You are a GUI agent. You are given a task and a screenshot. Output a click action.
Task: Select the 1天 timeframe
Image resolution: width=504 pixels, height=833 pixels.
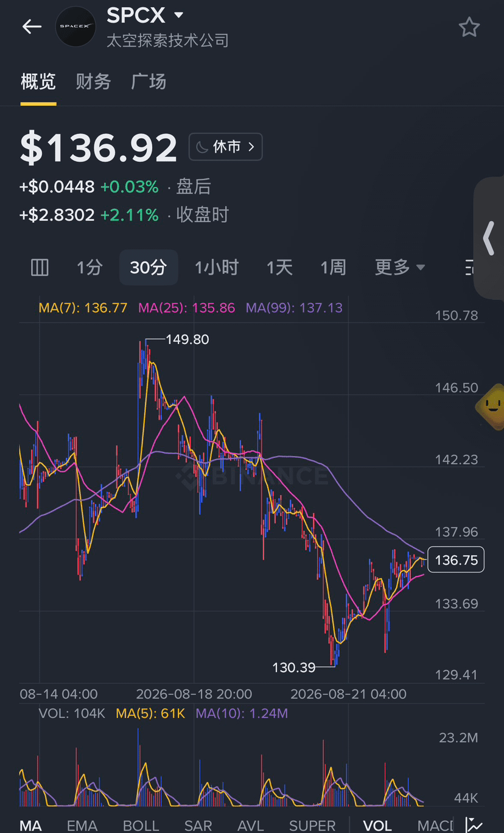point(279,267)
